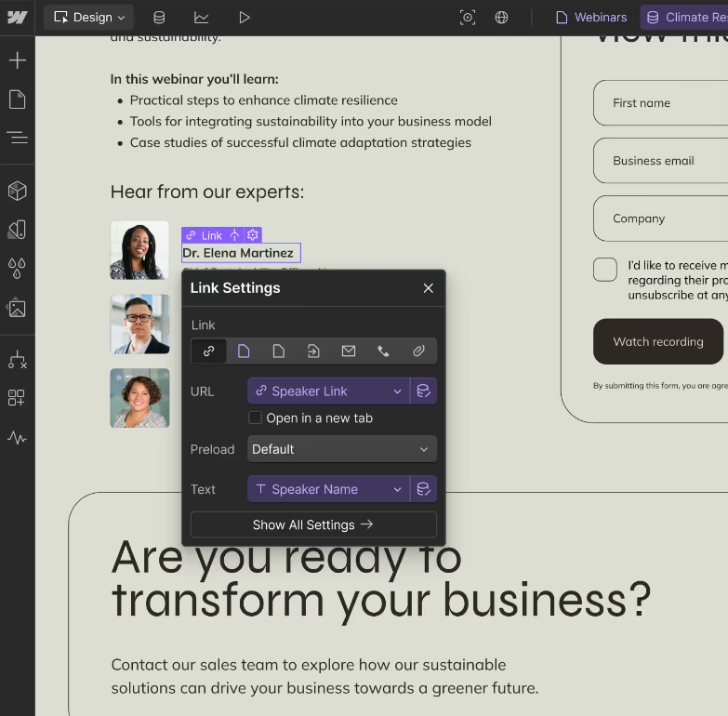Enable Open in a new tab
Viewport: 728px width, 716px height.
coord(256,418)
